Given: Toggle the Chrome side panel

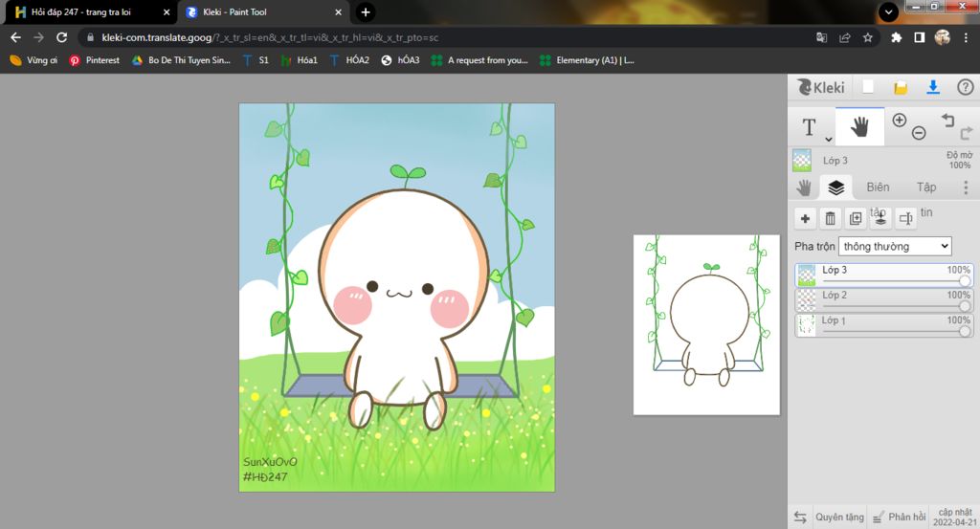Looking at the screenshot, I should [920, 37].
